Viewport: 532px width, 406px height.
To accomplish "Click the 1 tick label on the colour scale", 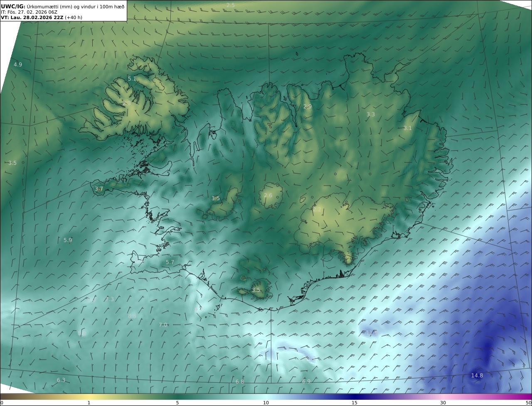I will coord(89,403).
